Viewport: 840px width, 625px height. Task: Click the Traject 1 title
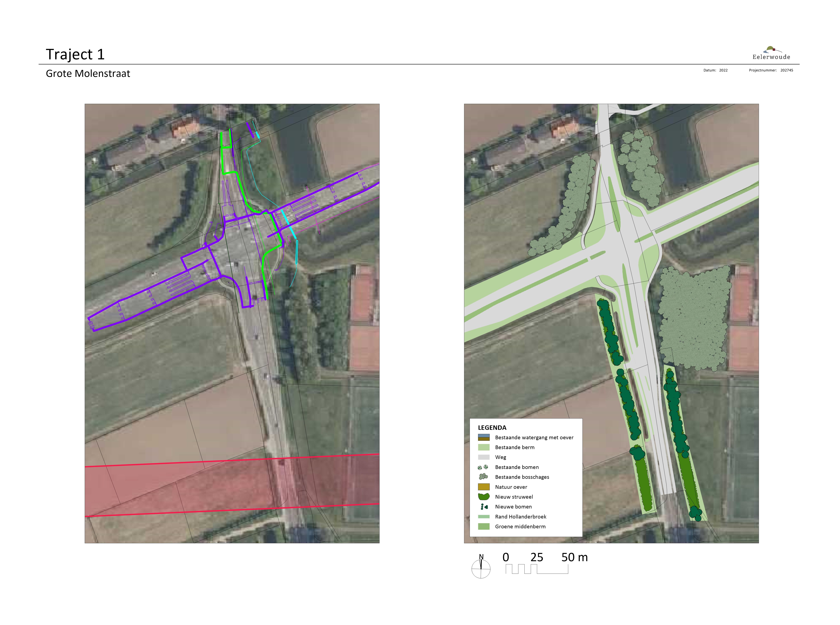point(75,54)
